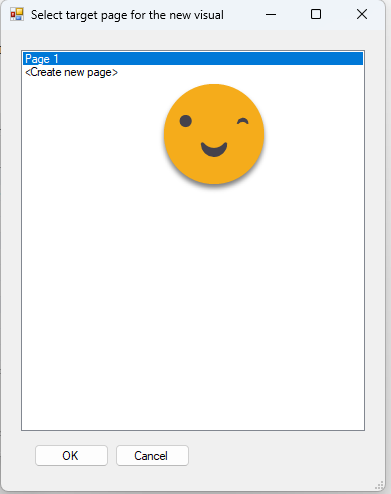391x494 pixels.
Task: Click the winking smiley emoji face
Action: pyautogui.click(x=214, y=134)
